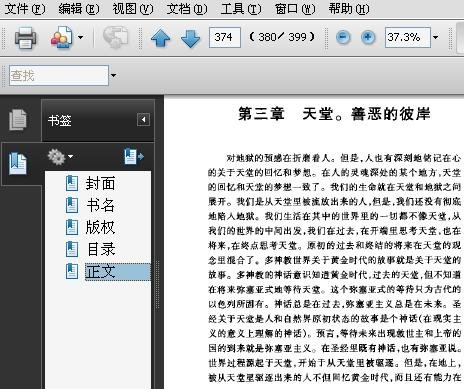Click the greyed-out globe review icon
The width and height of the screenshot is (464, 389).
[115, 37]
